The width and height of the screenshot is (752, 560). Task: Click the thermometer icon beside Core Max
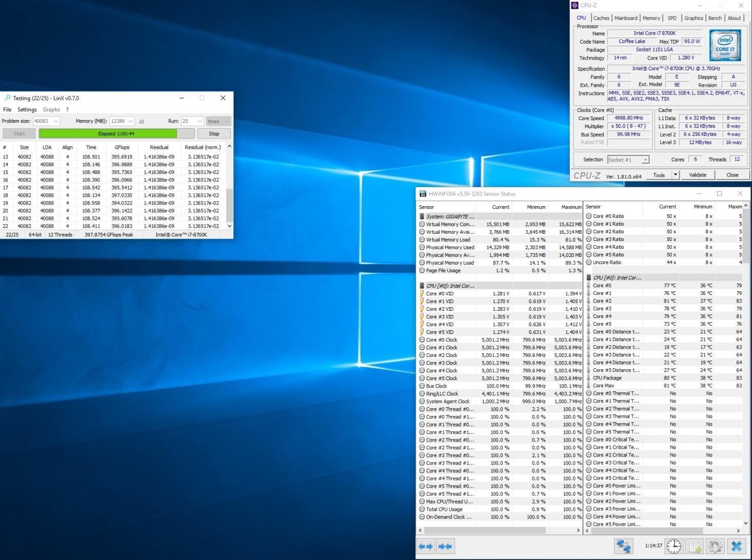[x=589, y=386]
